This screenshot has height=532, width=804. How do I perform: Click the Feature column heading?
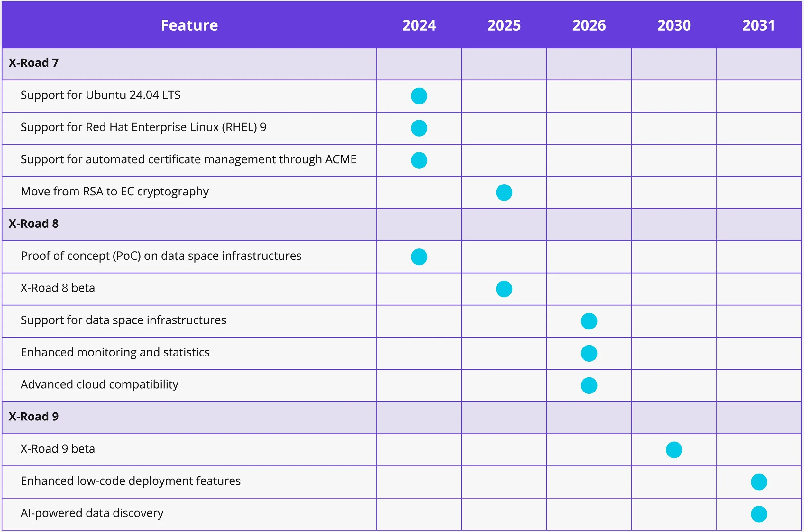tap(189, 25)
